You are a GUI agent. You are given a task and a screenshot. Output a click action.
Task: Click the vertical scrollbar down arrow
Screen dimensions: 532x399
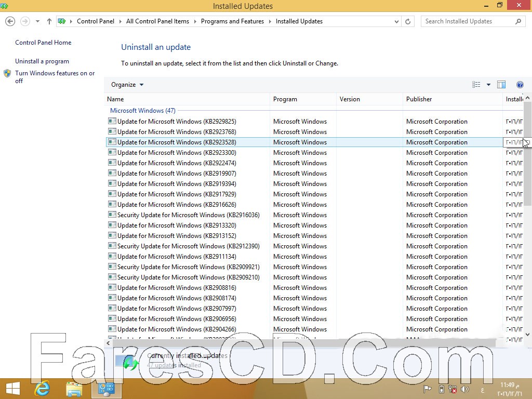point(528,335)
